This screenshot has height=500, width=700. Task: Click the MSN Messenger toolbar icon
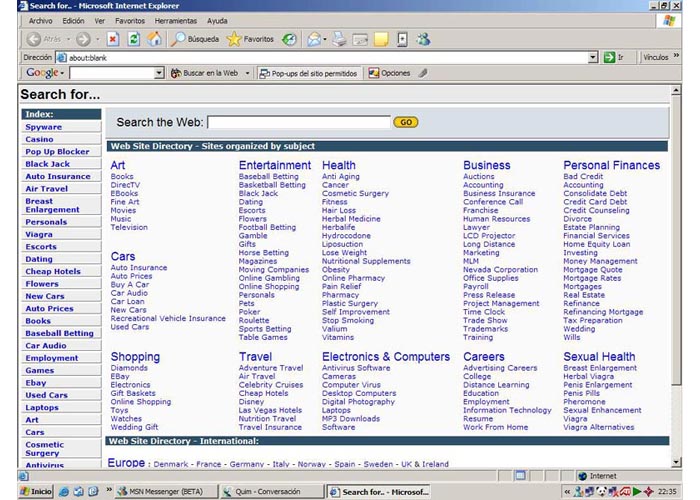(x=423, y=39)
